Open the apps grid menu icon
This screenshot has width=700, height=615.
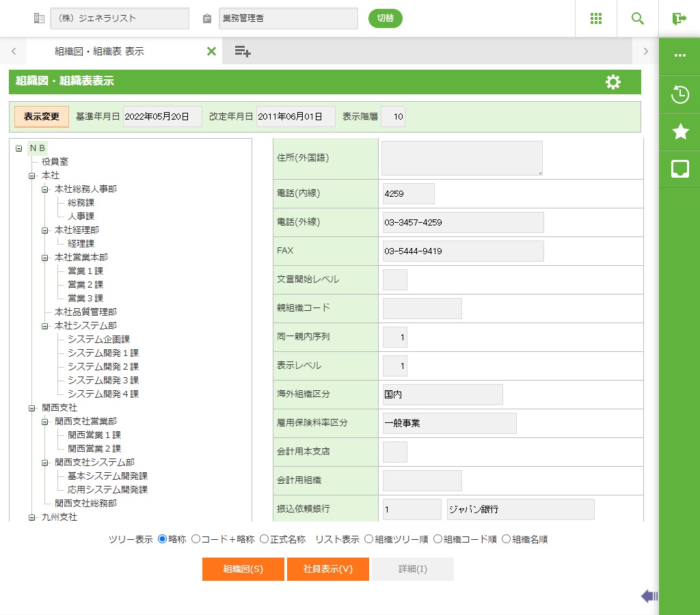click(596, 18)
